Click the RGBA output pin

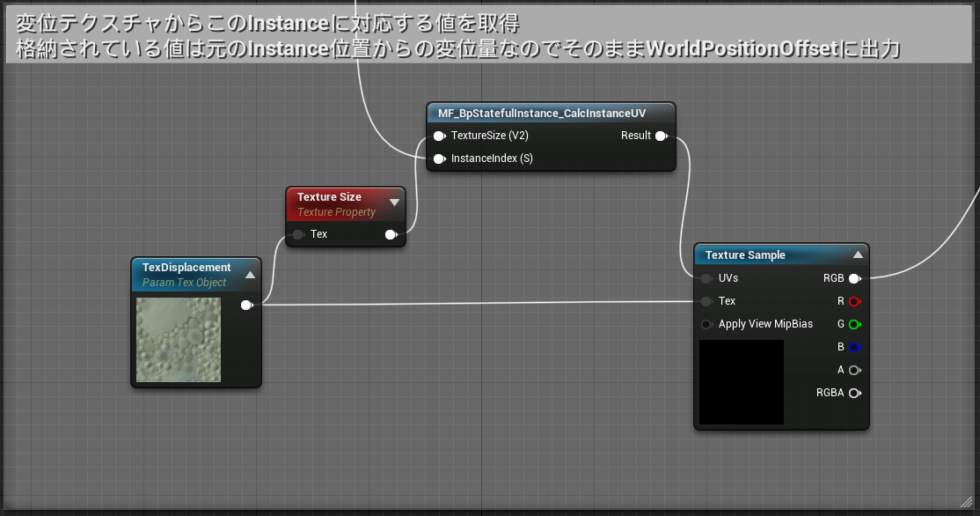tap(855, 393)
